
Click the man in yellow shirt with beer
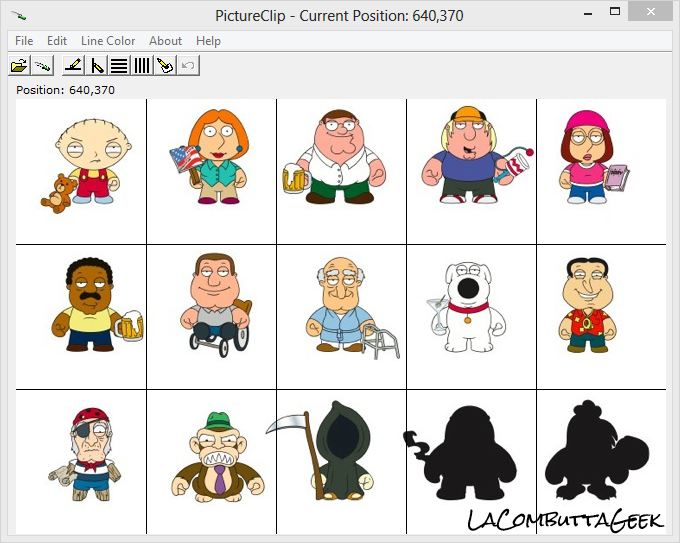(x=98, y=304)
